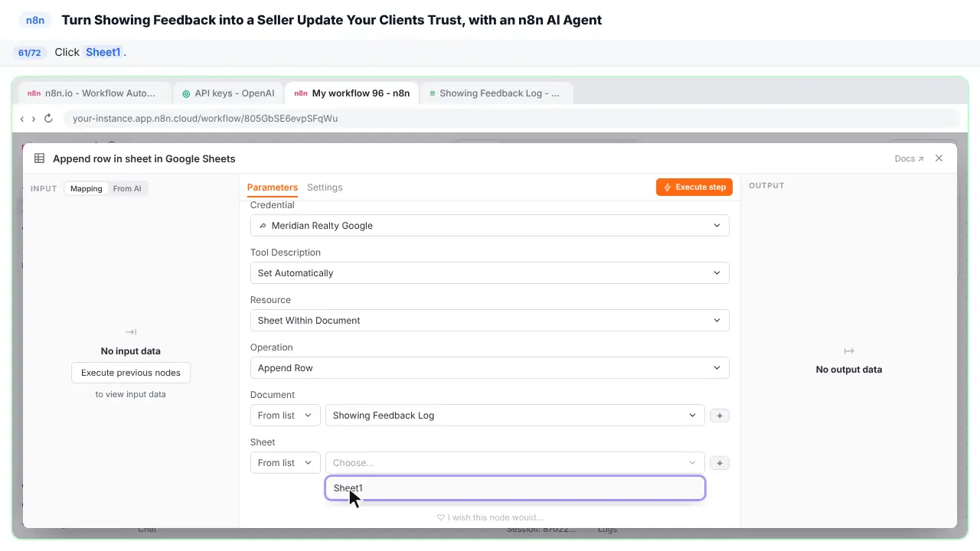Expand the Credential dropdown Meridian Realty Google
The width and height of the screenshot is (980, 551).
tap(489, 226)
